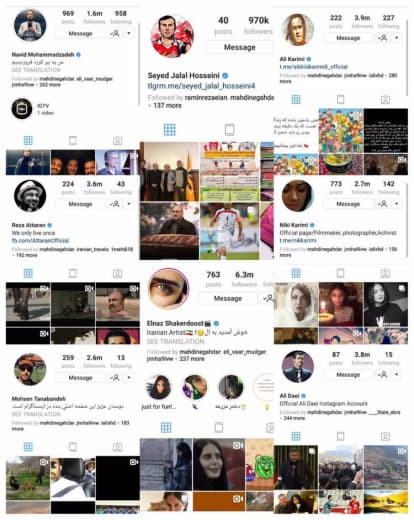Tap follow-person icon on Navid Mohammadzadeh profile
This screenshot has width=414, height=520.
115,33
